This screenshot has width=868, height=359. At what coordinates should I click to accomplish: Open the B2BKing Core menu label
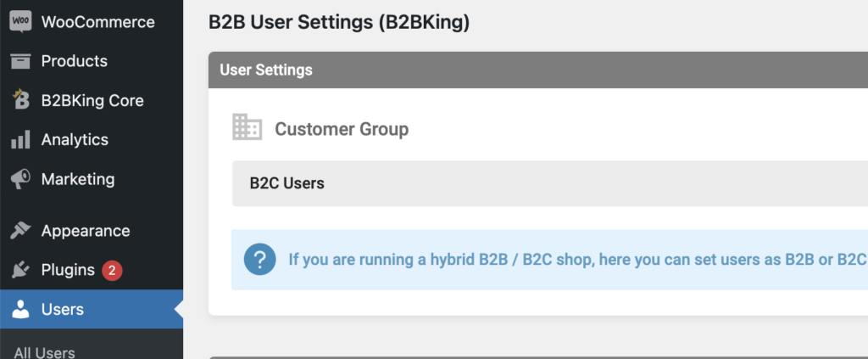click(92, 100)
